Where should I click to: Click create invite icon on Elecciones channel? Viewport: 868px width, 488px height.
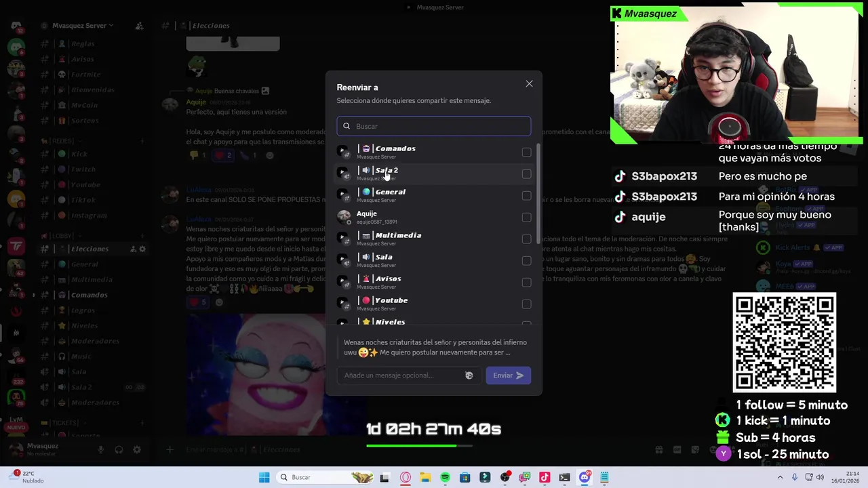133,249
